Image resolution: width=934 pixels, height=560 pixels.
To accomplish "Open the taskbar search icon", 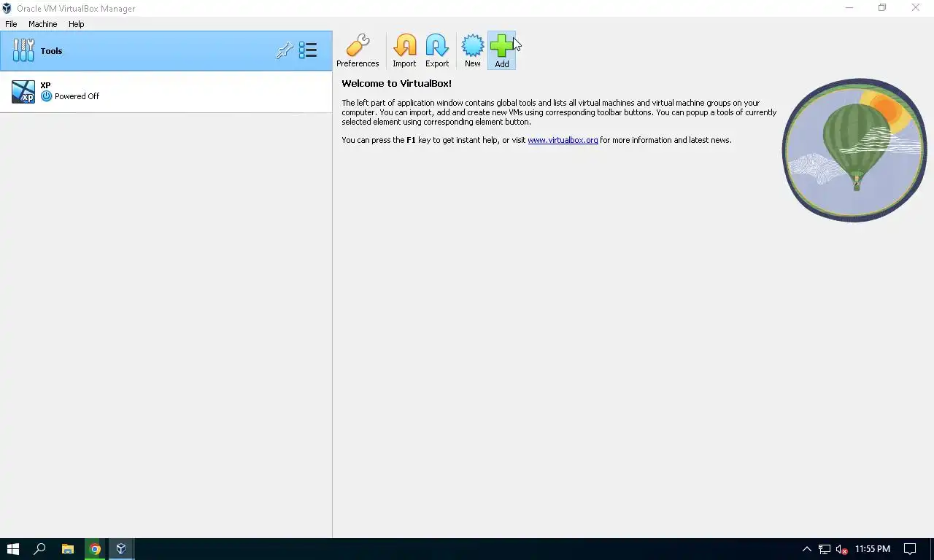I will [40, 549].
